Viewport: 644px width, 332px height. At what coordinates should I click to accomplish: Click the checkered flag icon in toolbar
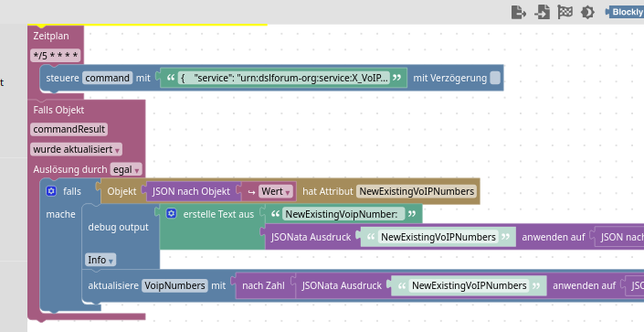click(565, 12)
